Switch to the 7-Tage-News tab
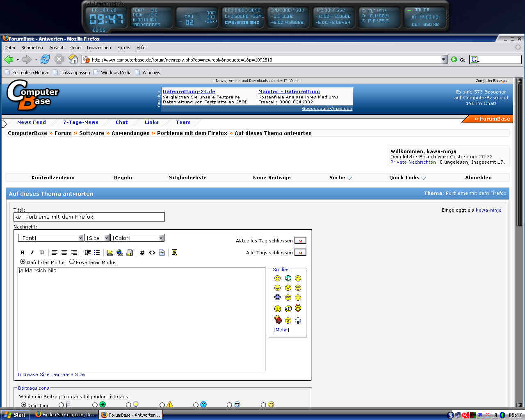 pyautogui.click(x=81, y=122)
